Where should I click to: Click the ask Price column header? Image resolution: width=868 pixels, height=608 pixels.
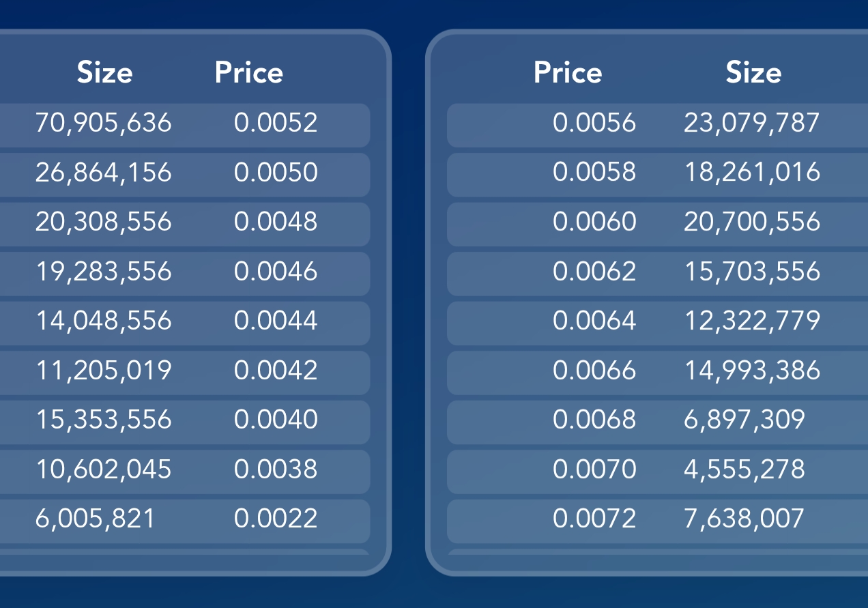568,72
